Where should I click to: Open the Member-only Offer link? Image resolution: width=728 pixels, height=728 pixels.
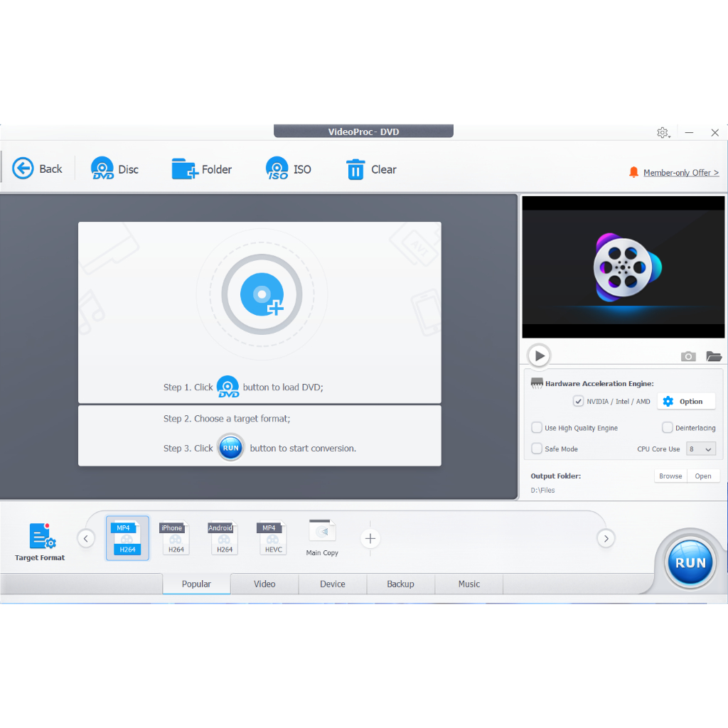(x=680, y=173)
